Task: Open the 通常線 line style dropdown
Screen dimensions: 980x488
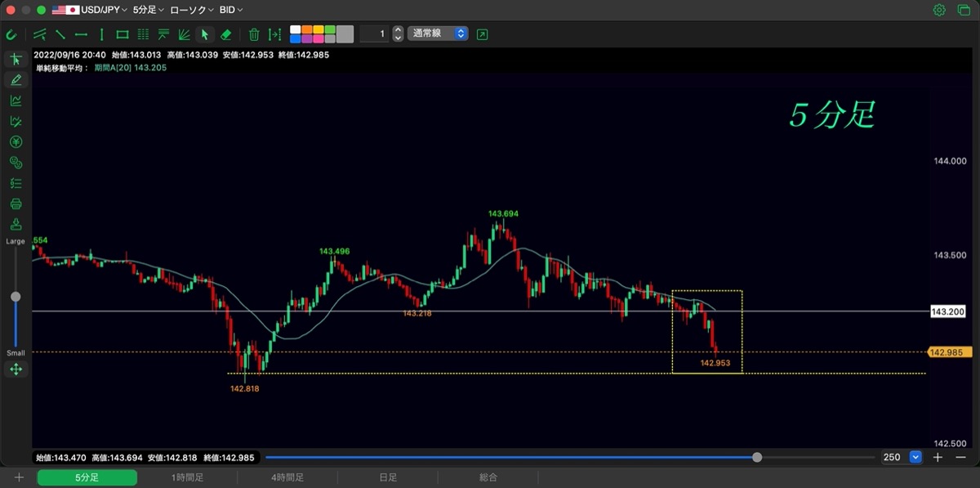Action: [438, 34]
